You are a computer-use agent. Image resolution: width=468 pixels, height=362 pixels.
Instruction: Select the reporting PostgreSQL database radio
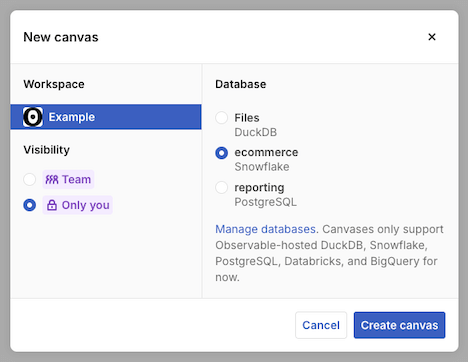coord(222,187)
